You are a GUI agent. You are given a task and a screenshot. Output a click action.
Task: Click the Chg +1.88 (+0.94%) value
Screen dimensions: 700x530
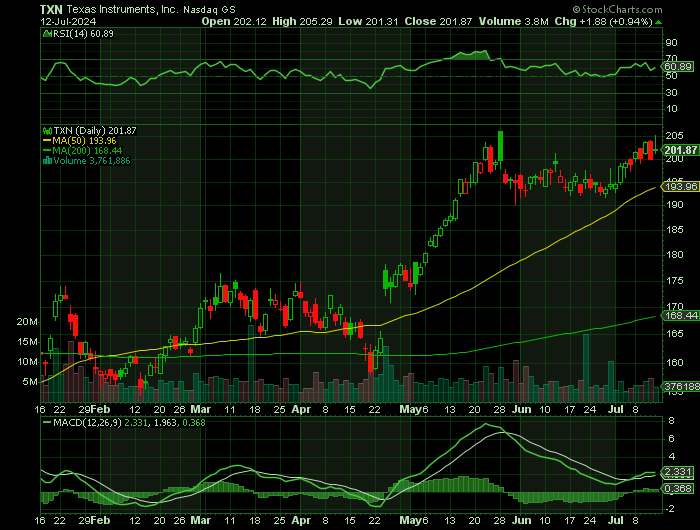(604, 21)
